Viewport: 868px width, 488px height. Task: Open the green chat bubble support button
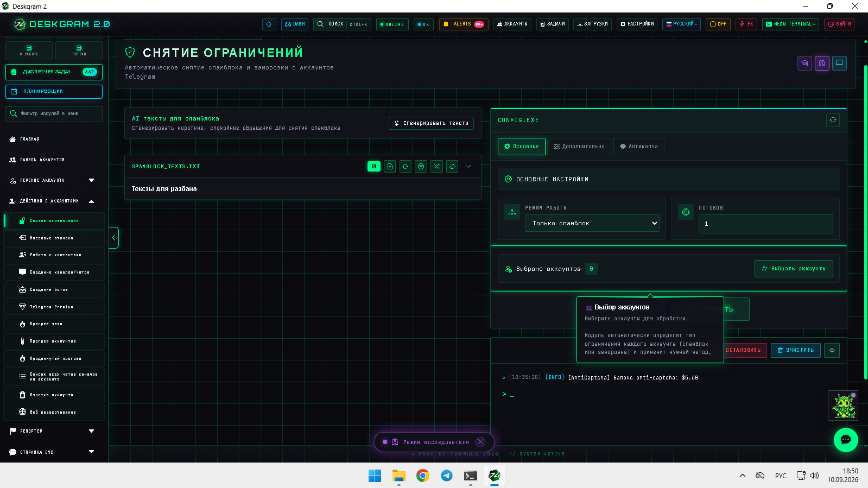(846, 440)
